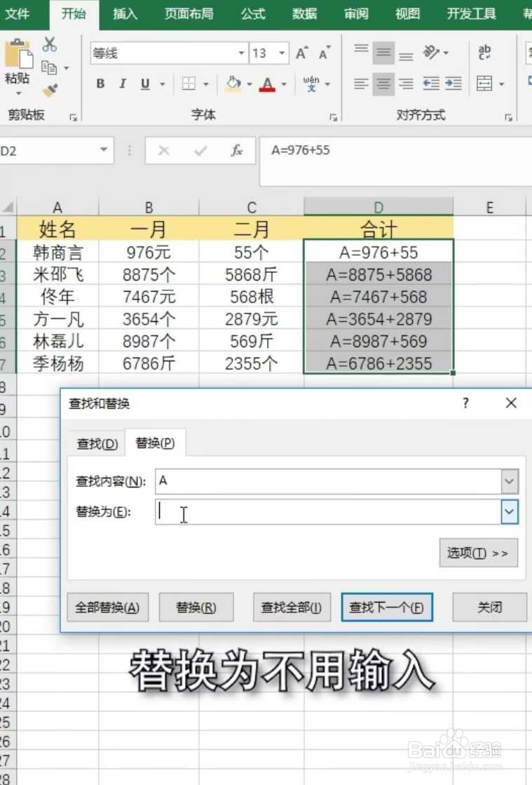Click the Decrease Indent icon

430,83
